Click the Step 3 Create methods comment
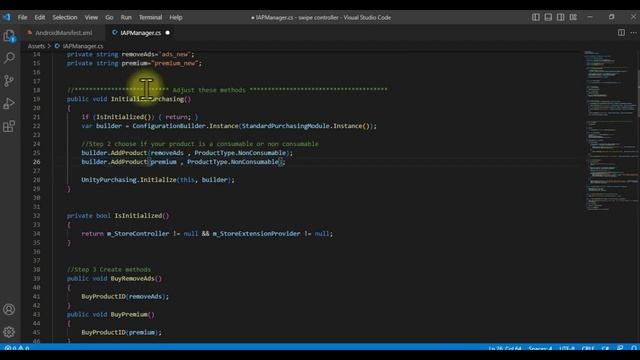 [109, 269]
